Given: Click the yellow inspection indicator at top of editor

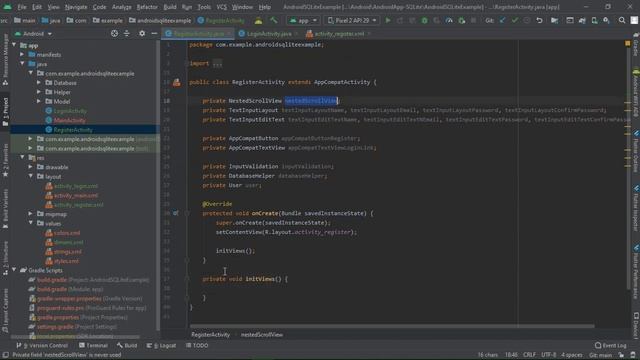Looking at the screenshot, I should 627,43.
